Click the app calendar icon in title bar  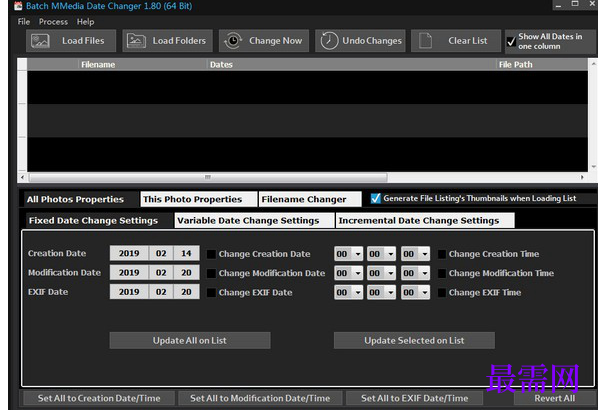(x=18, y=6)
